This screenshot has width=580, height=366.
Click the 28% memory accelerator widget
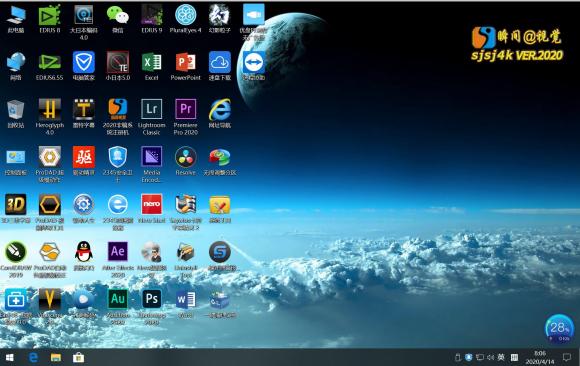coord(559,329)
